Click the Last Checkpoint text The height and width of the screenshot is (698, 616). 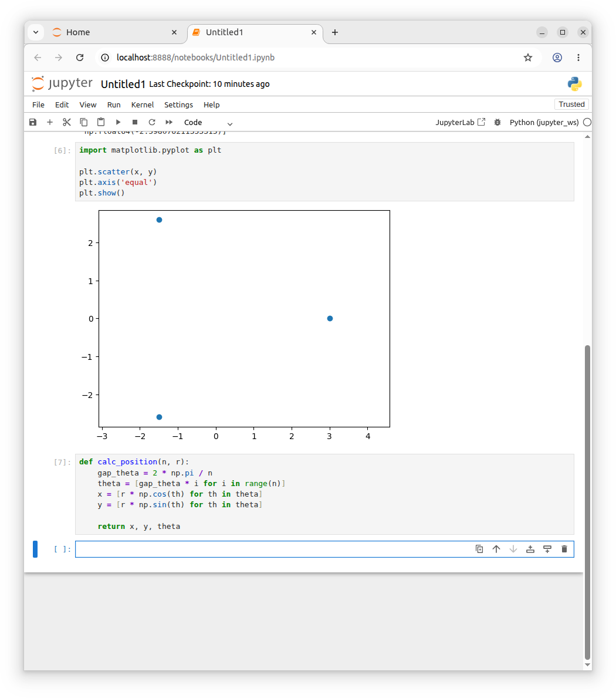click(209, 84)
